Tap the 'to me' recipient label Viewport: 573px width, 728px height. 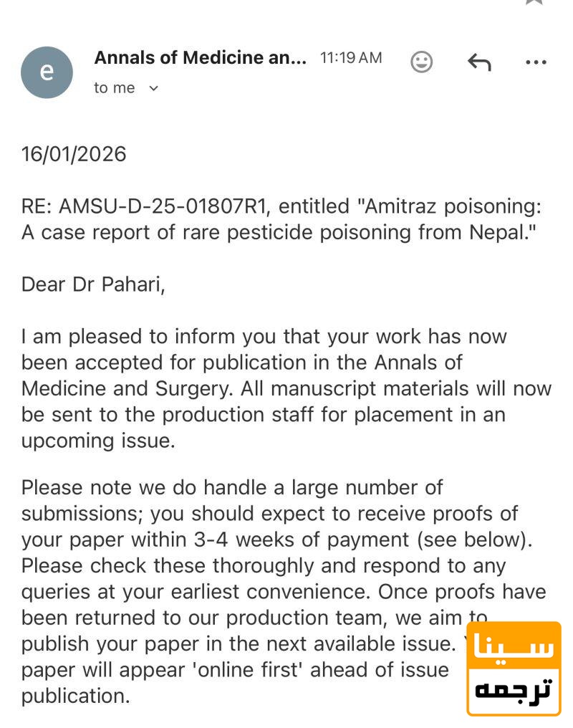click(x=114, y=87)
